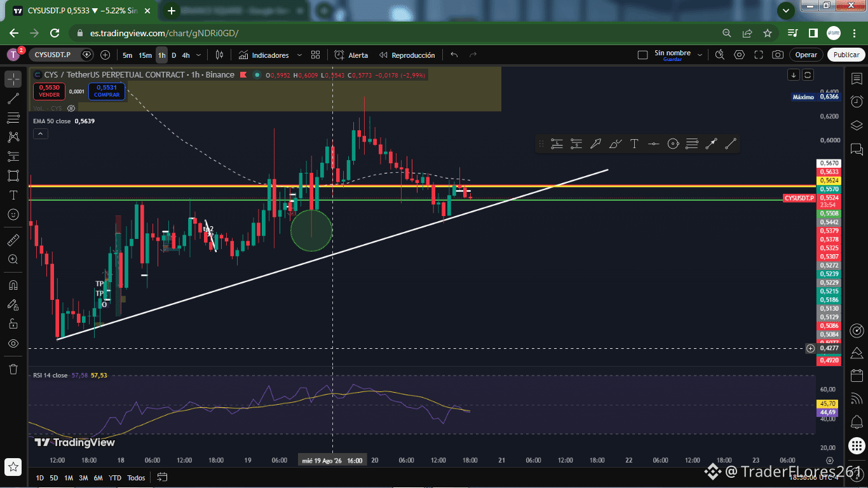868x488 pixels.
Task: Open the user profile avatar menu
Action: tap(13, 55)
